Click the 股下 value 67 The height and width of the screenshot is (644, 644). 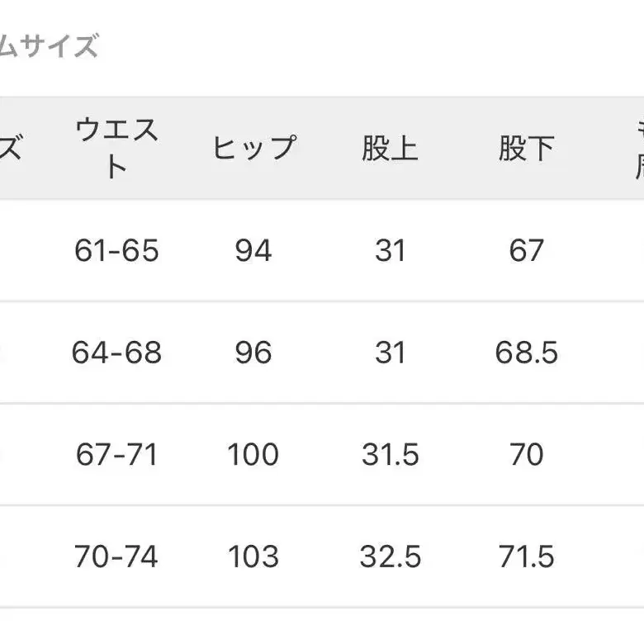coord(527,250)
